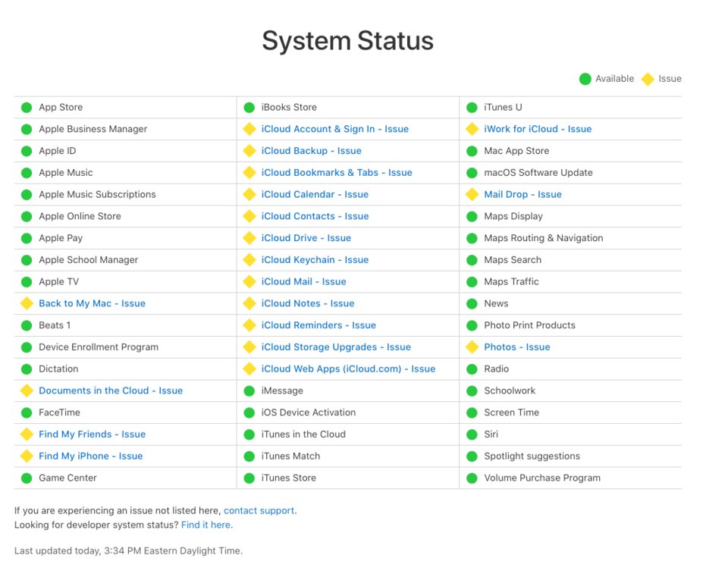This screenshot has width=728, height=571.
Task: Click the yellow diamond next to Photos
Action: pyautogui.click(x=472, y=347)
